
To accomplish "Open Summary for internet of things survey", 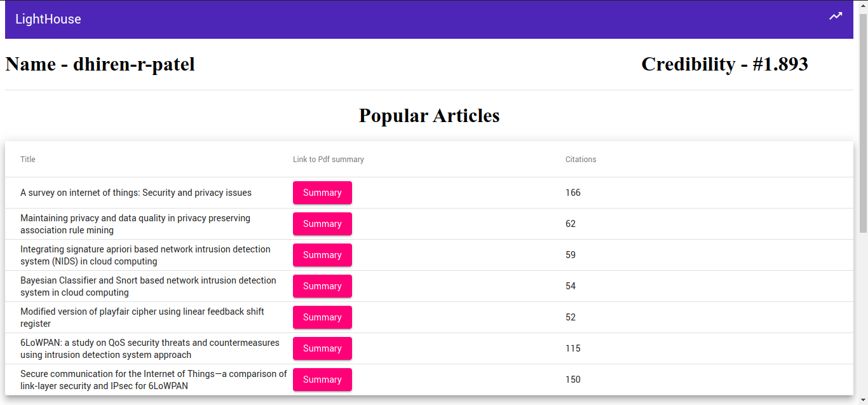I will click(x=322, y=193).
